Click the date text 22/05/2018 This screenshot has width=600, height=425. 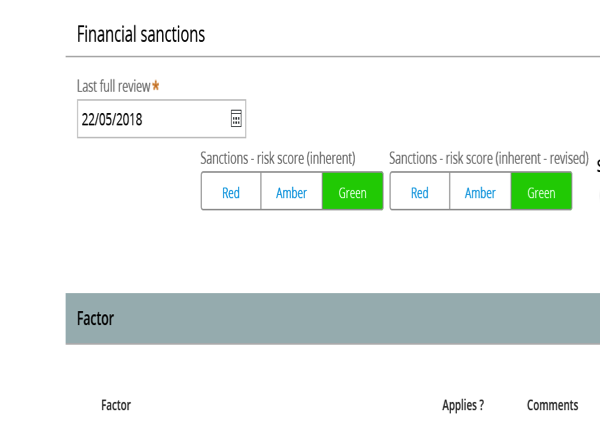pyautogui.click(x=112, y=119)
